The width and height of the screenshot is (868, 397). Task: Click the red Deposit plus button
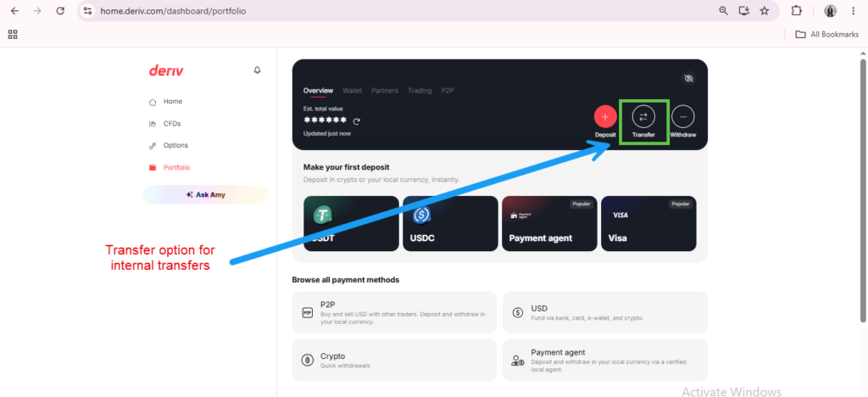click(605, 117)
